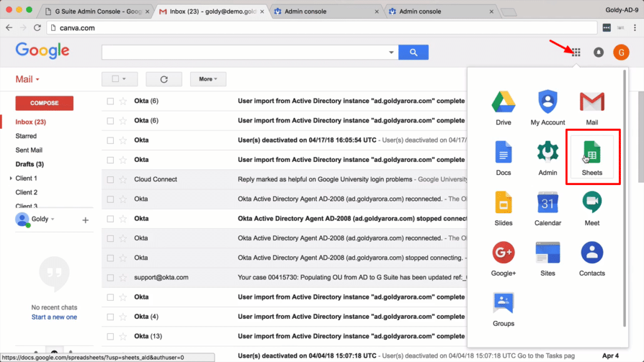
Task: Click the Google apps grid icon
Action: [x=576, y=52]
